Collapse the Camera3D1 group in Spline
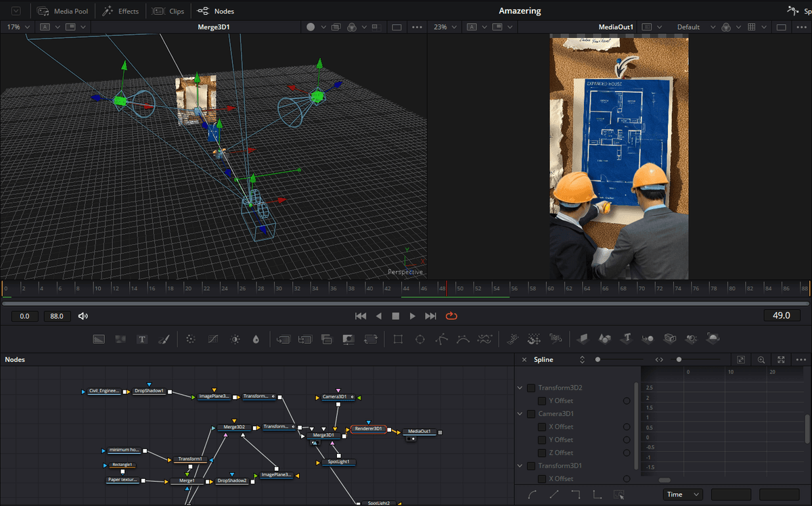 tap(520, 413)
